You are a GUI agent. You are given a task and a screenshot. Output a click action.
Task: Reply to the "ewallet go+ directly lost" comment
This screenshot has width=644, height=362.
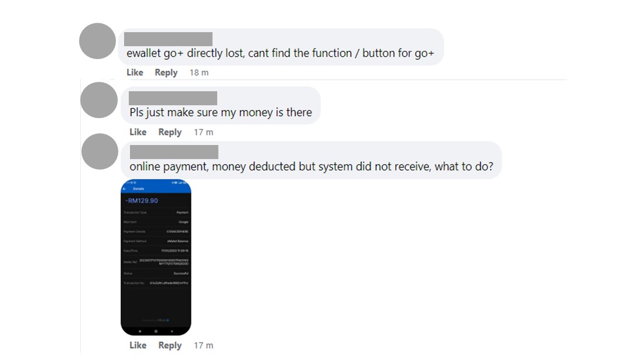[x=166, y=73]
